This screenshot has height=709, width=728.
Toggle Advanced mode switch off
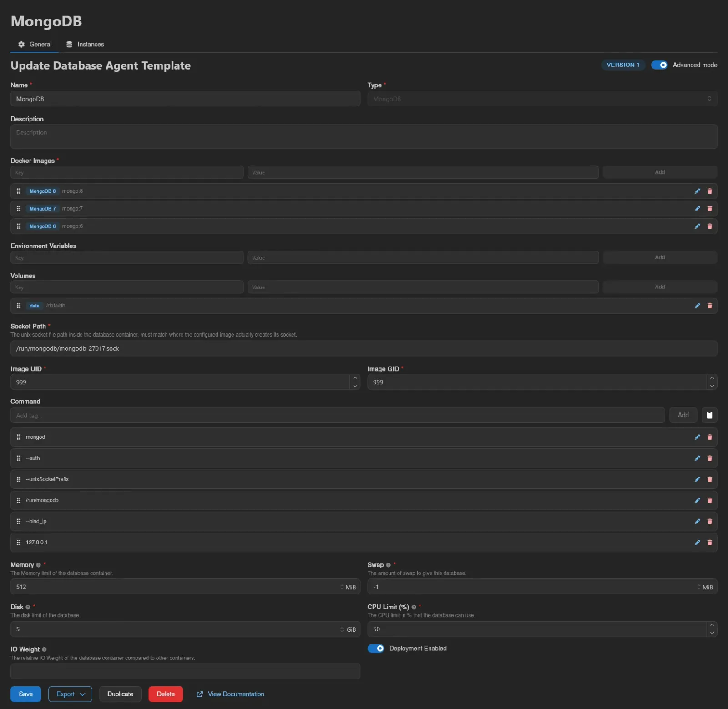point(659,65)
